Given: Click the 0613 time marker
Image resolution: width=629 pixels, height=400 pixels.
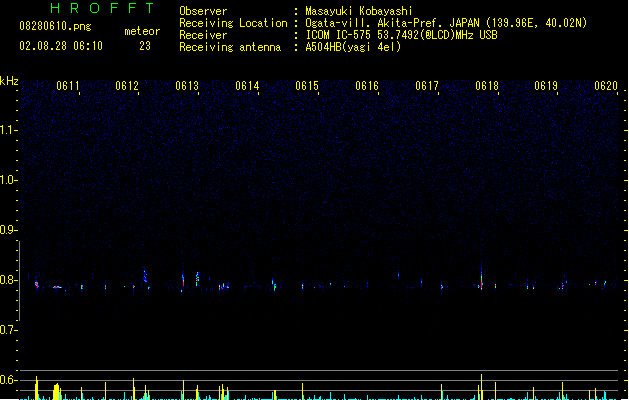Looking at the screenshot, I should point(187,86).
